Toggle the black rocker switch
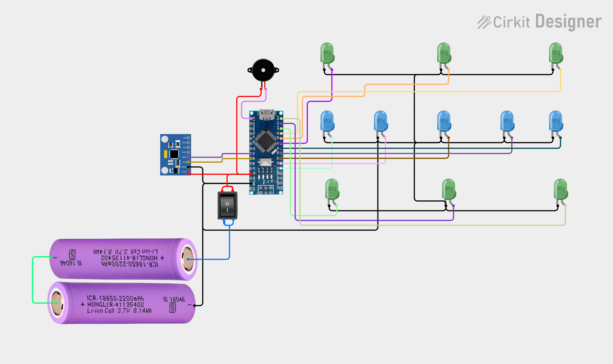 pos(227,205)
